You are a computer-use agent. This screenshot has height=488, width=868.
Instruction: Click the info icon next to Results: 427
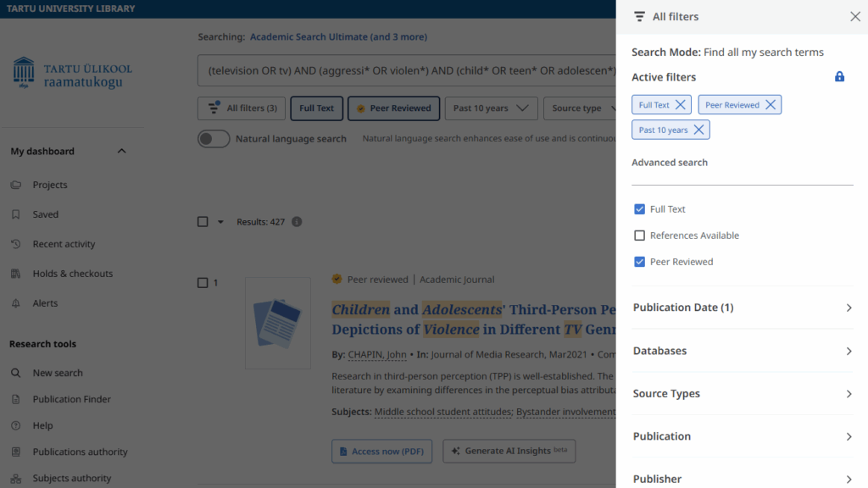pyautogui.click(x=297, y=222)
